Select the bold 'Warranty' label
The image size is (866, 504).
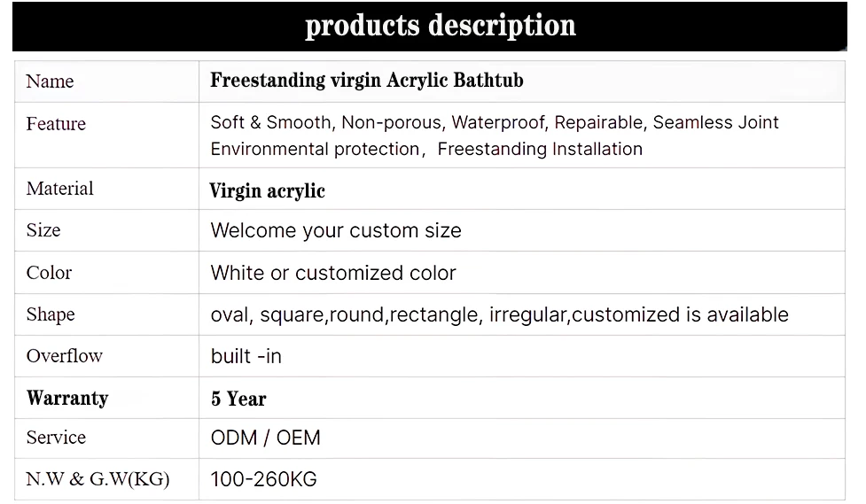[67, 398]
